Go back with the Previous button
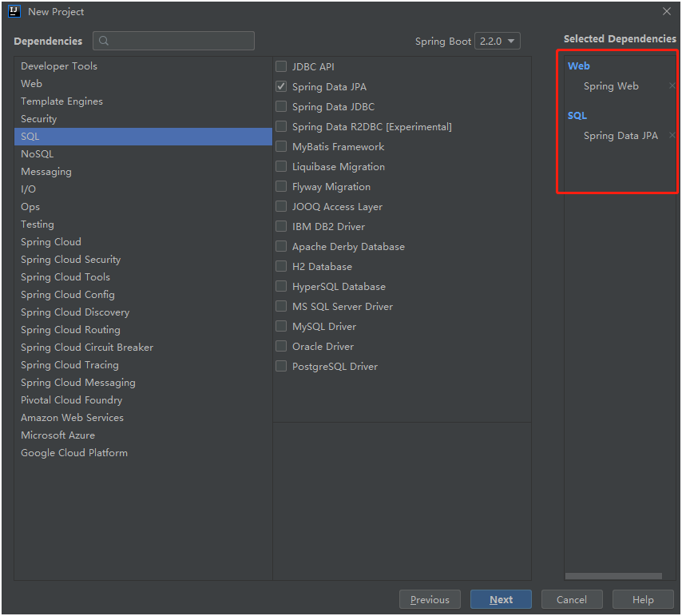This screenshot has height=616, width=682. point(430,599)
